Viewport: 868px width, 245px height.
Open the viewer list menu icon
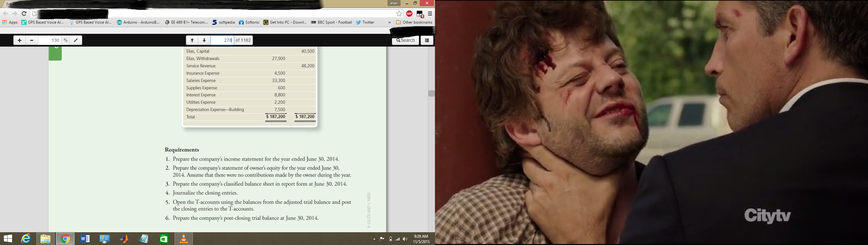point(427,41)
